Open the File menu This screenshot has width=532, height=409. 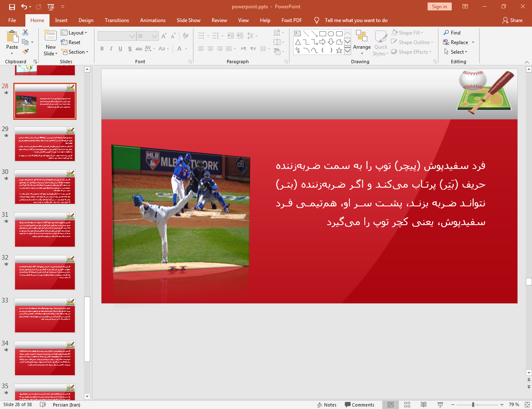tap(12, 20)
